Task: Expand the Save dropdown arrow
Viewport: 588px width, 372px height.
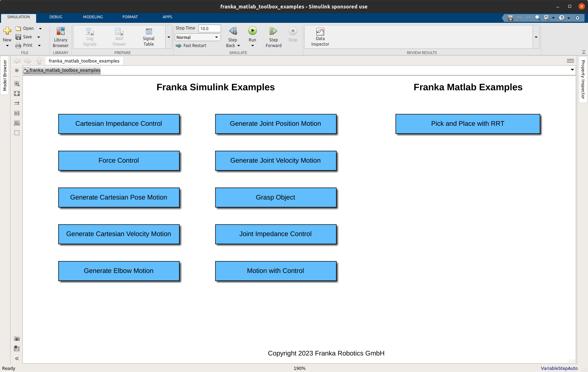Action: pyautogui.click(x=39, y=37)
